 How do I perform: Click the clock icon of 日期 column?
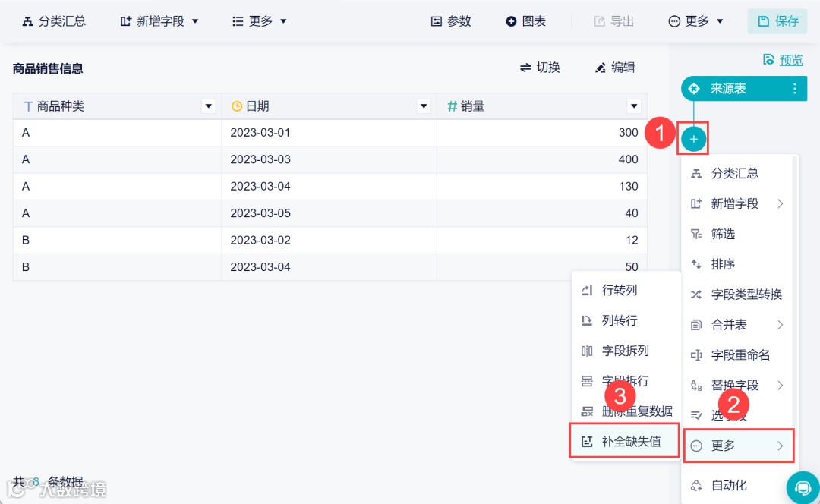[236, 106]
